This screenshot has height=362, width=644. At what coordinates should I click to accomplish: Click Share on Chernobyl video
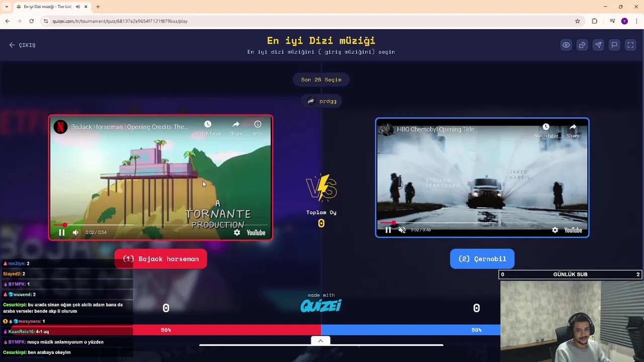point(573,130)
